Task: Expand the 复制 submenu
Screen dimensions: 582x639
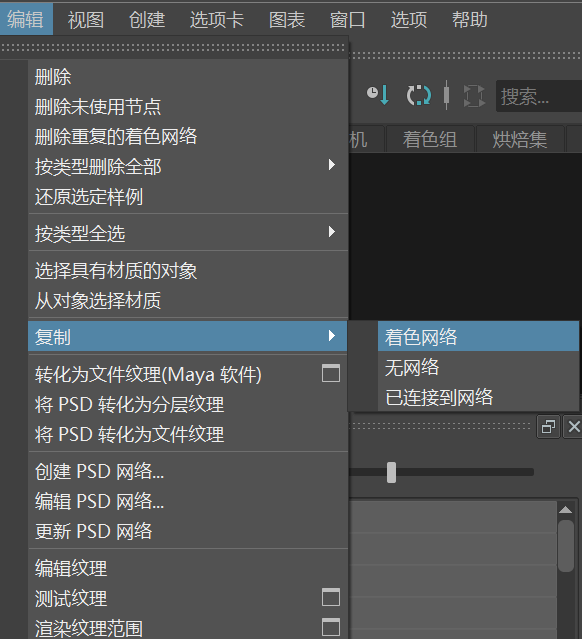Action: [187, 336]
